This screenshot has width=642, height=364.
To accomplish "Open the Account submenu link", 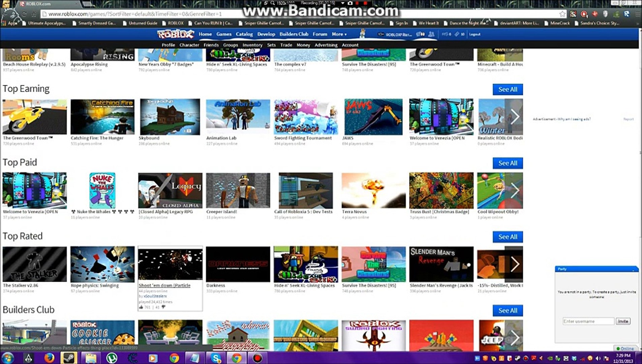I will click(350, 45).
